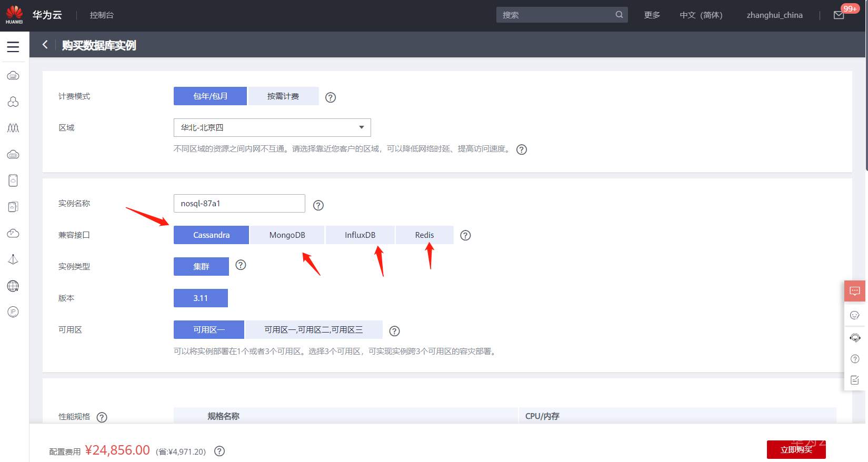Click help icon beside 性能规格 label
The height and width of the screenshot is (462, 868).
pyautogui.click(x=102, y=417)
